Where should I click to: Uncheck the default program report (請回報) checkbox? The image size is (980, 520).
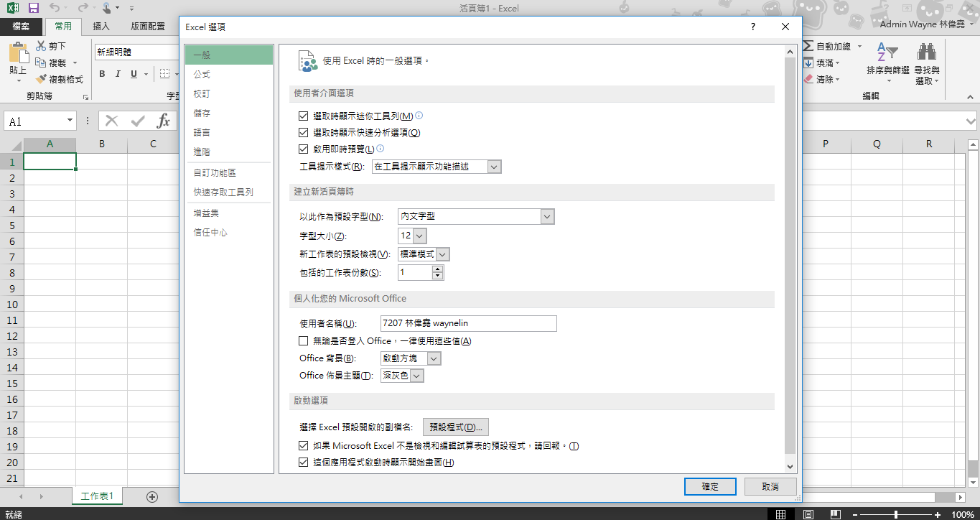[303, 446]
